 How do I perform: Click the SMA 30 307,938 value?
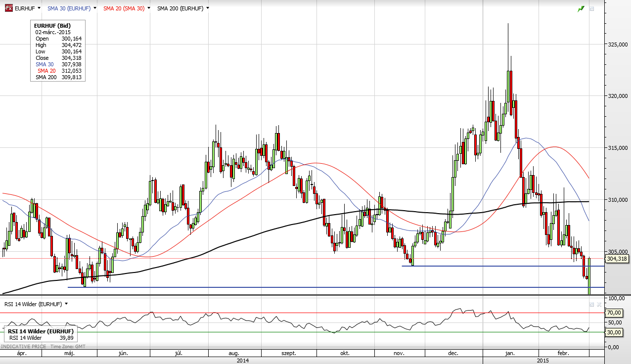(72, 64)
